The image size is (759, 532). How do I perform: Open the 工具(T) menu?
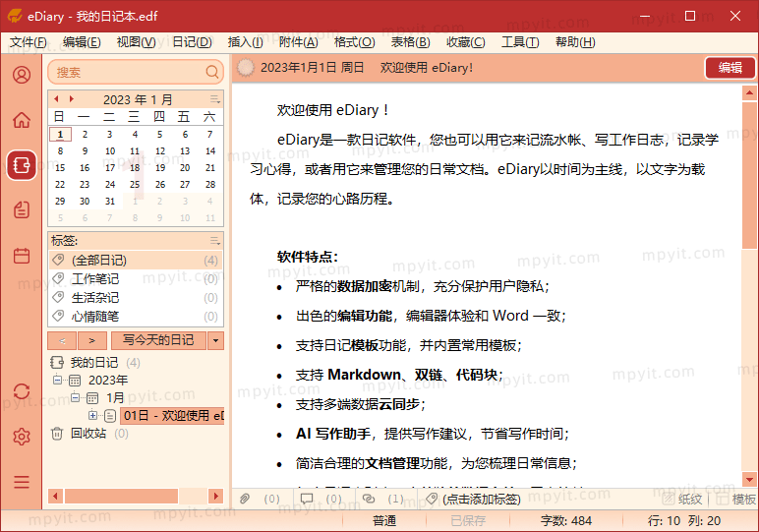point(520,42)
